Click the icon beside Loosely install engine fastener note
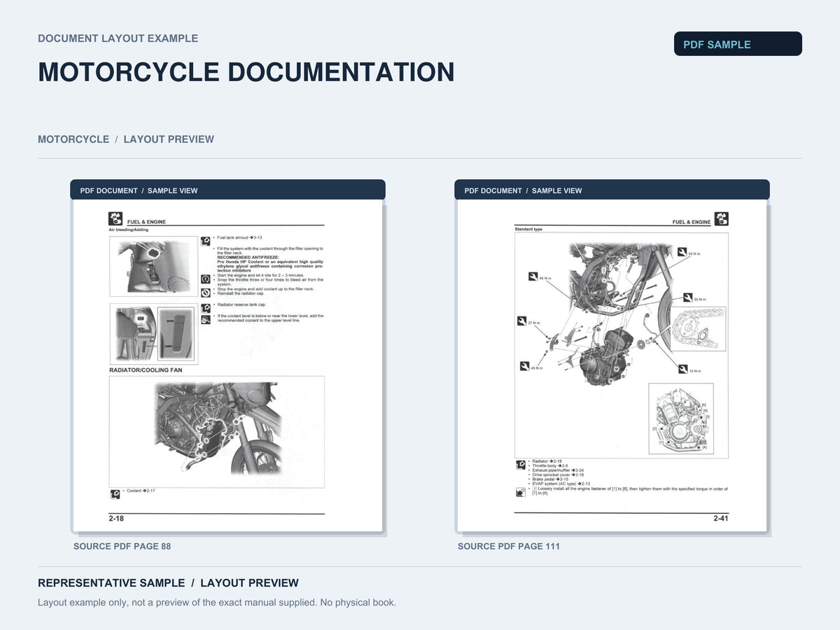The width and height of the screenshot is (840, 630). [521, 492]
